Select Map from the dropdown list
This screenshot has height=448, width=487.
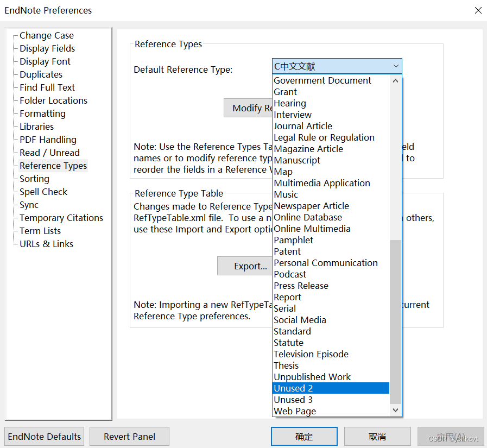click(x=331, y=172)
